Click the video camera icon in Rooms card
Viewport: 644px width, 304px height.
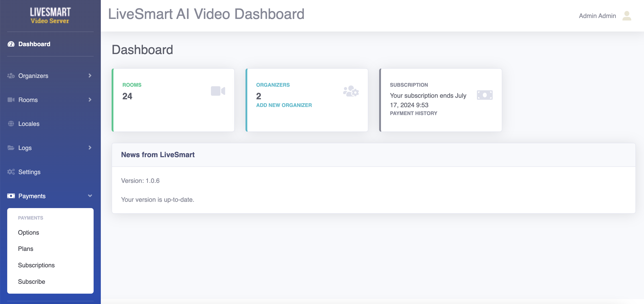pyautogui.click(x=218, y=91)
